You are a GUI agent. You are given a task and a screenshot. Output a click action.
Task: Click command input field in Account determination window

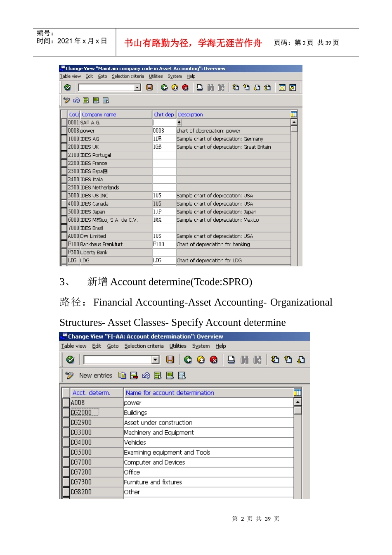[x=118, y=360]
